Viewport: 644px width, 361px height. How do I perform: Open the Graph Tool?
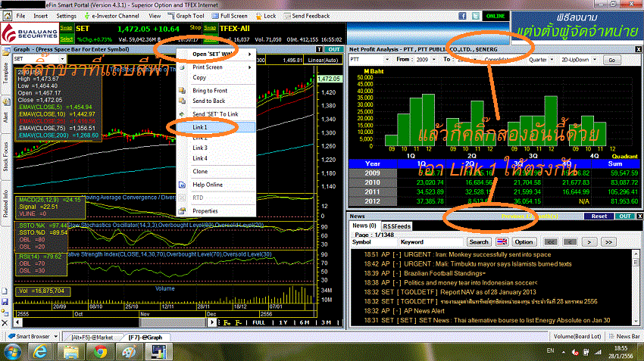click(x=186, y=16)
